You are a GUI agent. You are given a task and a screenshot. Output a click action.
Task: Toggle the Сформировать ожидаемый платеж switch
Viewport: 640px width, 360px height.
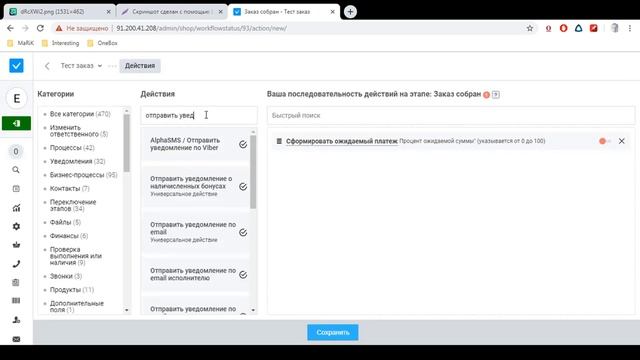tap(604, 141)
